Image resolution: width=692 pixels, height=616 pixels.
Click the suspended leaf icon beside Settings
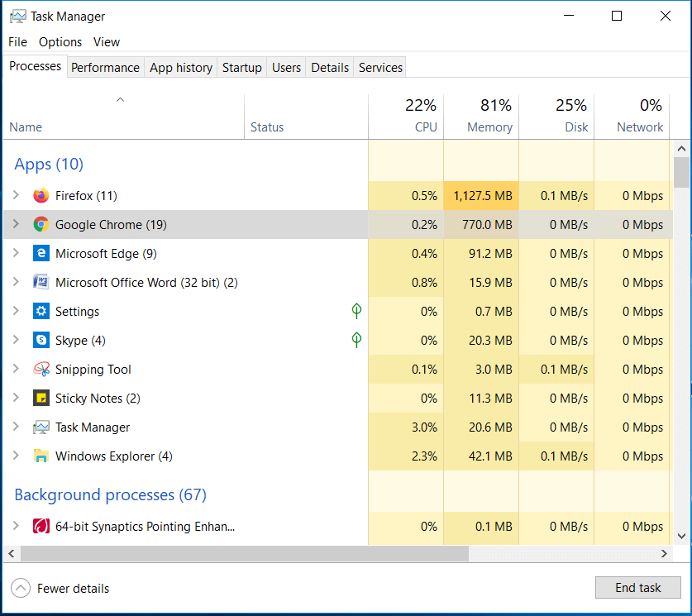356,311
